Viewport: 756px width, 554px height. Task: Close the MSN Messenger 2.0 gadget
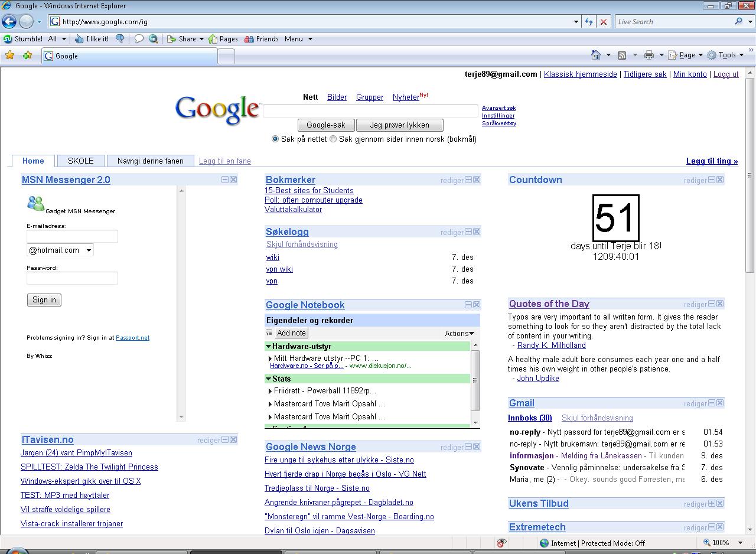click(x=233, y=180)
